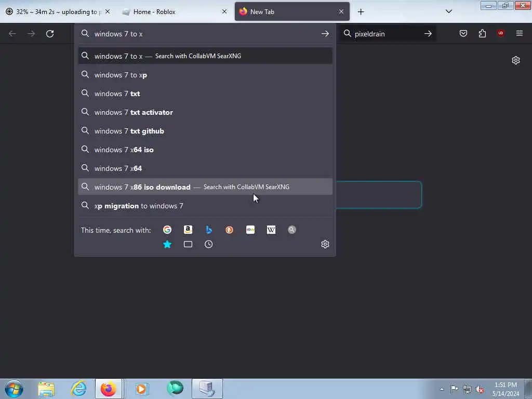Search bookmarks using the star icon
This screenshot has height=399, width=532.
coord(167,244)
